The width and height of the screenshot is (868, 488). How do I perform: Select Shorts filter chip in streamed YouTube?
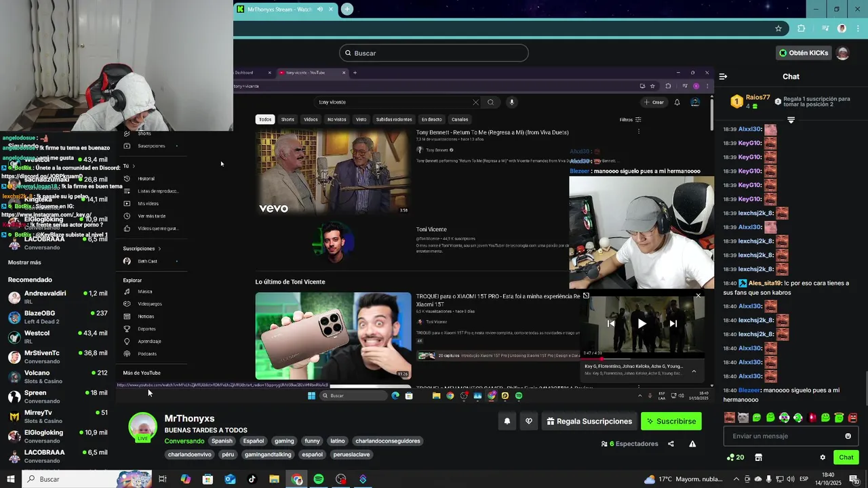point(288,119)
